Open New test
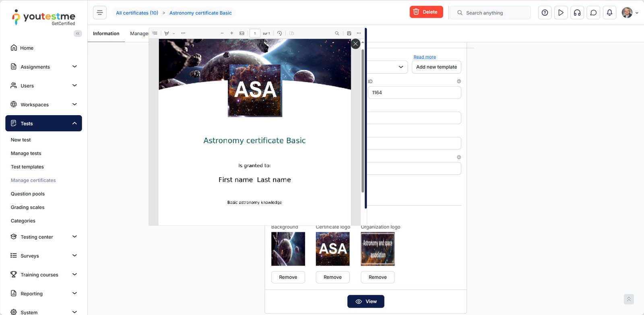644x315 pixels. 21,140
